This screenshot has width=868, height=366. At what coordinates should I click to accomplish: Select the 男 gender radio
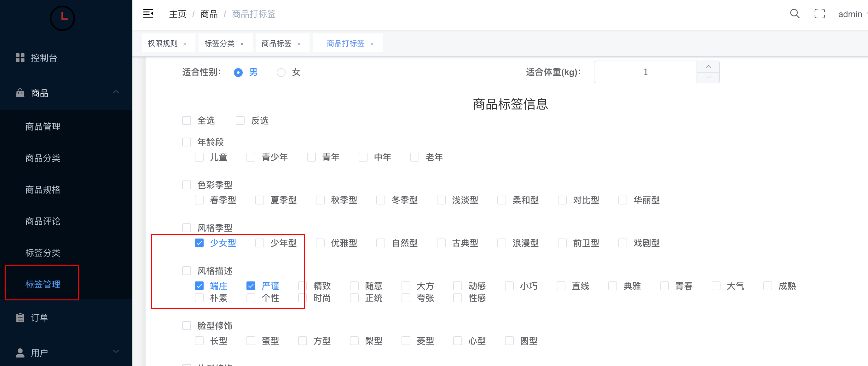[238, 72]
